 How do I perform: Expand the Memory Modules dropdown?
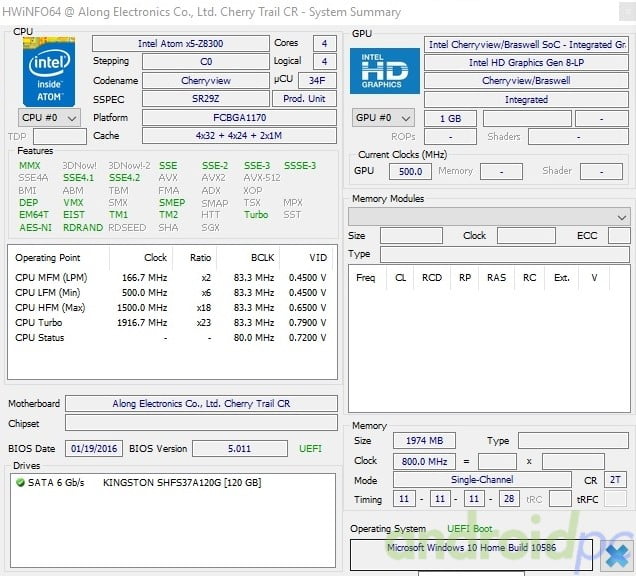(489, 217)
